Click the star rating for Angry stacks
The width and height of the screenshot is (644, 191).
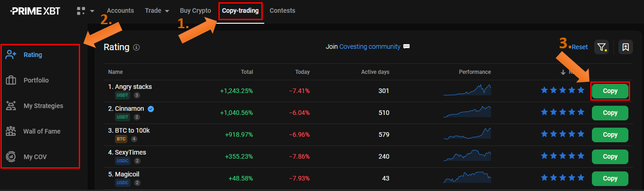[x=563, y=90]
